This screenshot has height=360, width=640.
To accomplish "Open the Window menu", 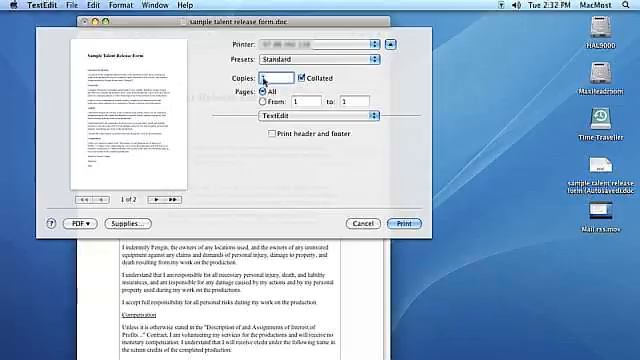I will tap(155, 5).
